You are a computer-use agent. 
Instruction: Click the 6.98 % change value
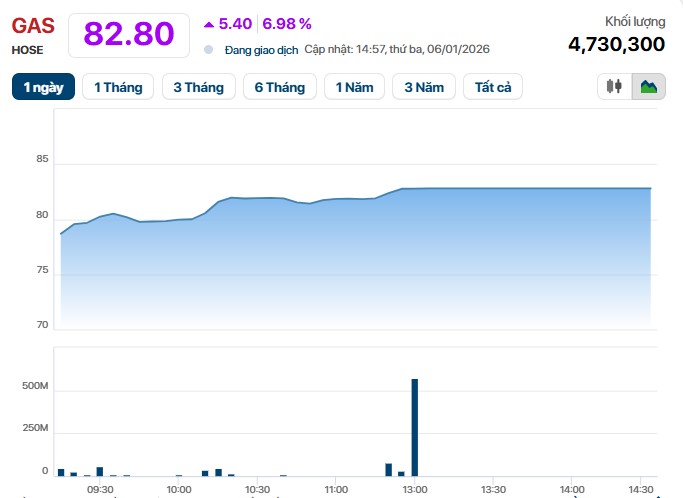(x=288, y=23)
